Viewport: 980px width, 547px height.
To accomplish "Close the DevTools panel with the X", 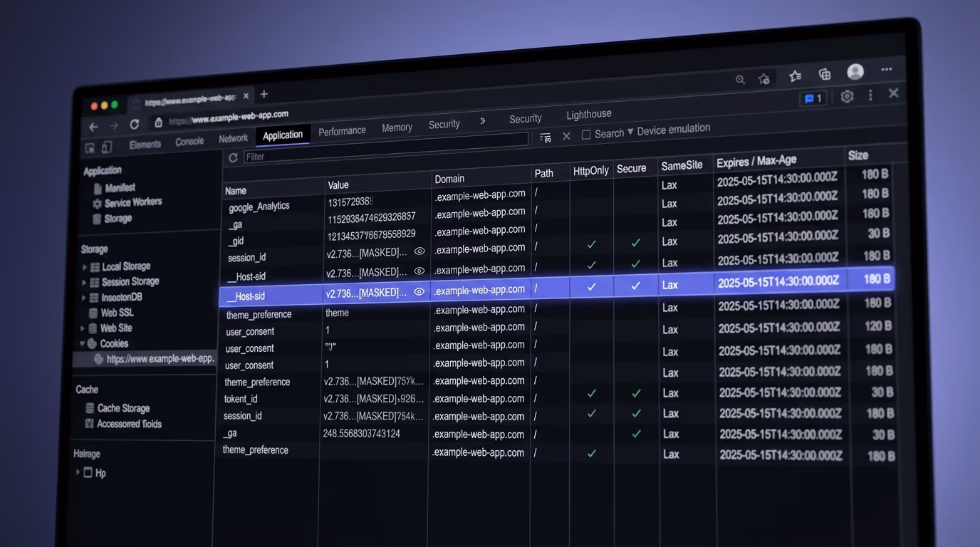I will click(894, 93).
